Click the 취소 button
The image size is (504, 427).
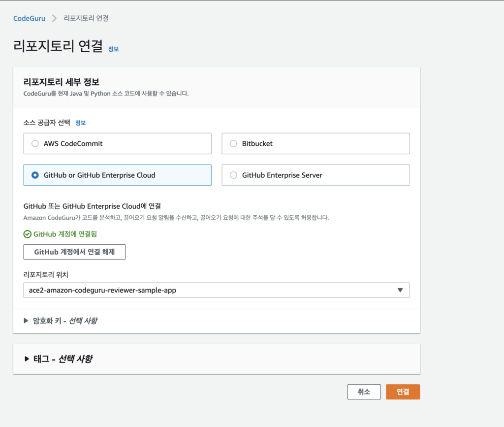[364, 392]
